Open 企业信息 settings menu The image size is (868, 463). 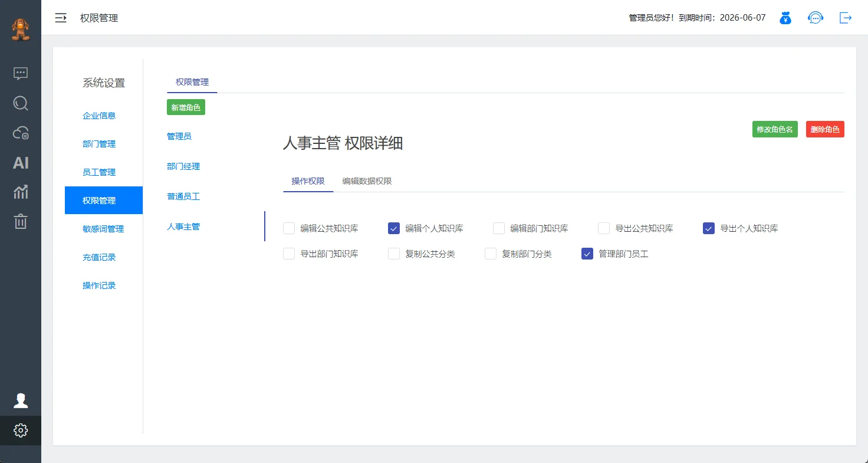[99, 116]
